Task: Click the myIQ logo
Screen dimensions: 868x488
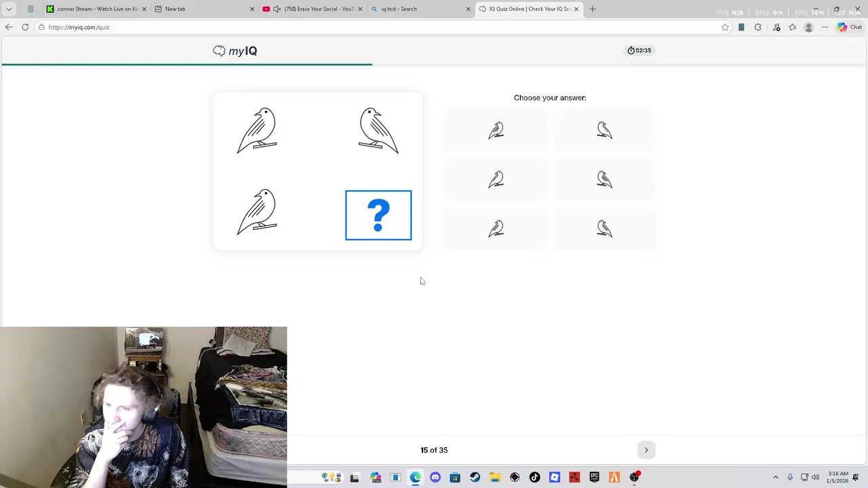Action: [x=235, y=51]
